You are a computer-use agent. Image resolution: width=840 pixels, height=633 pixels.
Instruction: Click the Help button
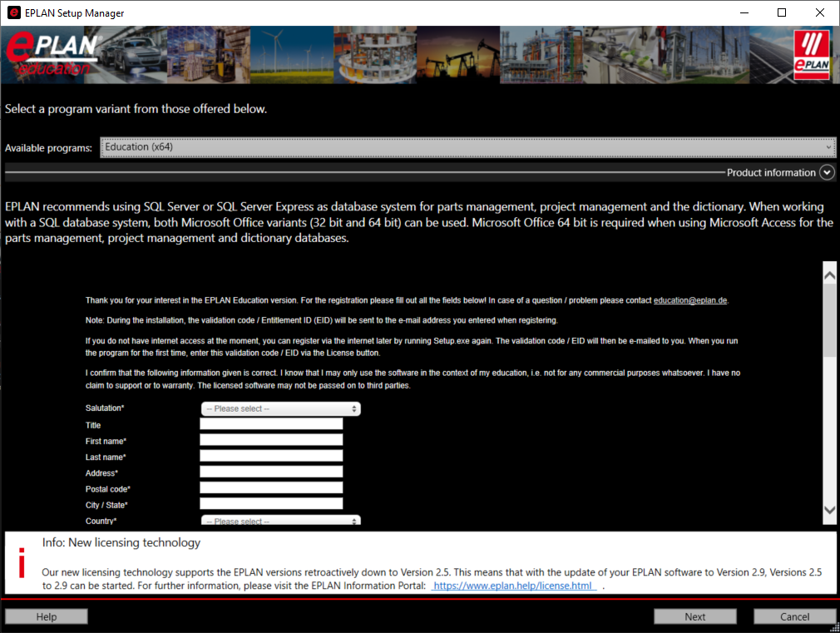tap(47, 616)
